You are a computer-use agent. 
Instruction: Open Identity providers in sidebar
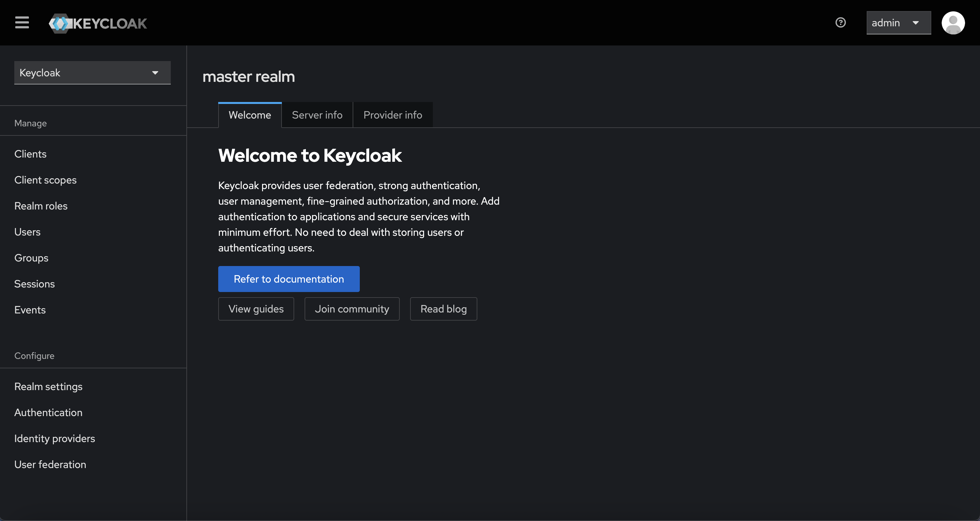pyautogui.click(x=55, y=438)
